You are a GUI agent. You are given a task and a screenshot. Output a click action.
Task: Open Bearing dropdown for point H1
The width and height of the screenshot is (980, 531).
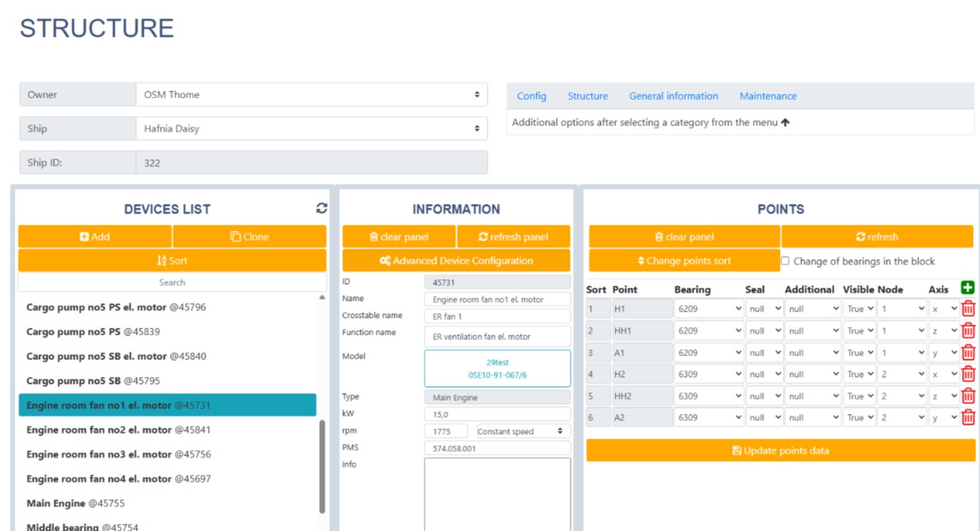(708, 309)
